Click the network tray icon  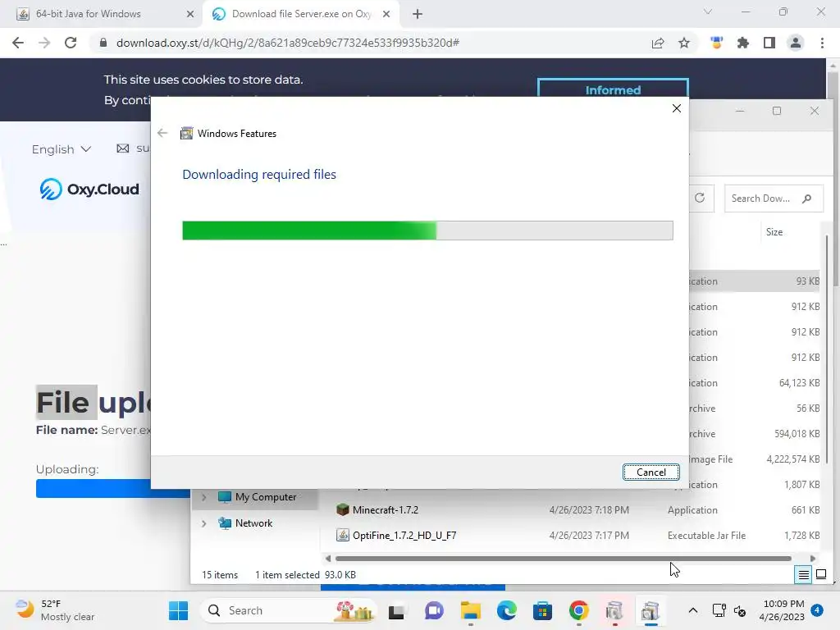coord(719,610)
